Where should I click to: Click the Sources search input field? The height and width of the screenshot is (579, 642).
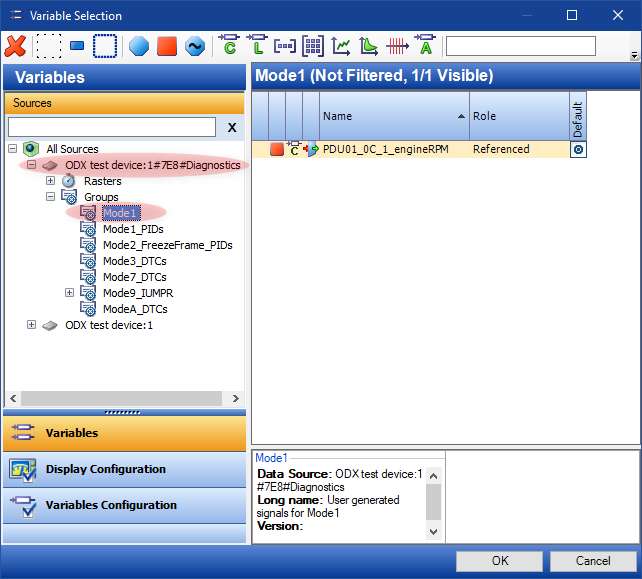(x=111, y=127)
